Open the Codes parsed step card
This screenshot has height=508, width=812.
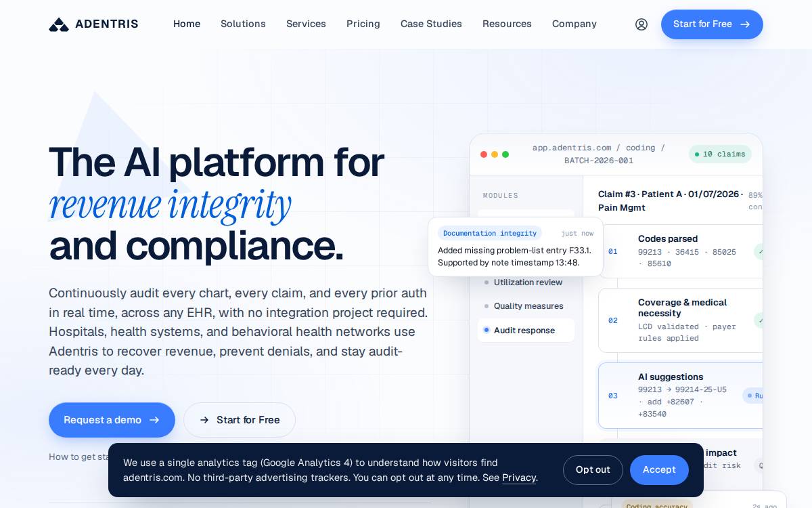[x=680, y=251]
